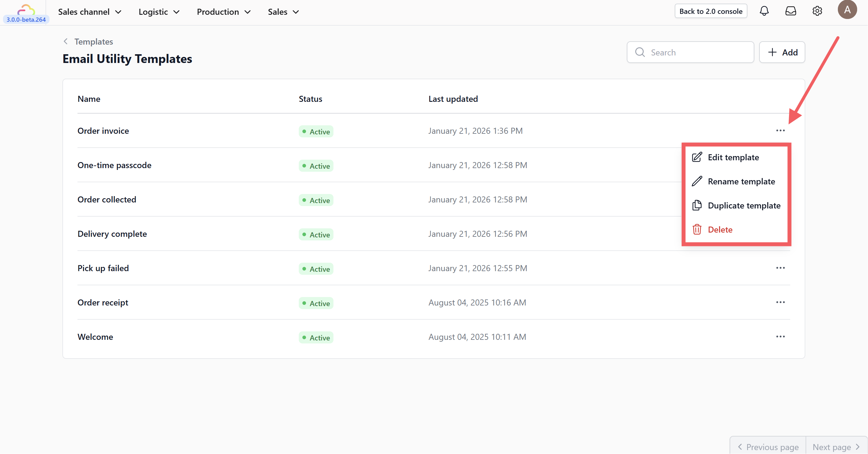Click the Add button

[x=782, y=52]
